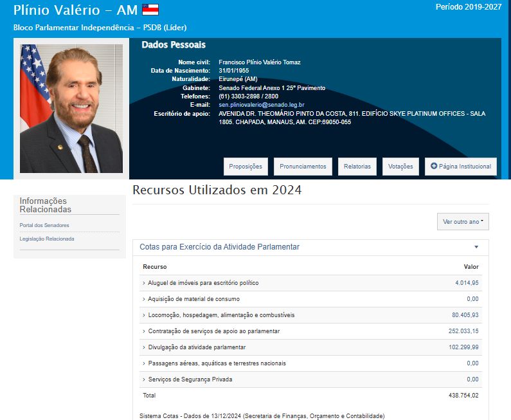
Task: Click the Sistema Cotas data footnote
Action: pos(262,415)
